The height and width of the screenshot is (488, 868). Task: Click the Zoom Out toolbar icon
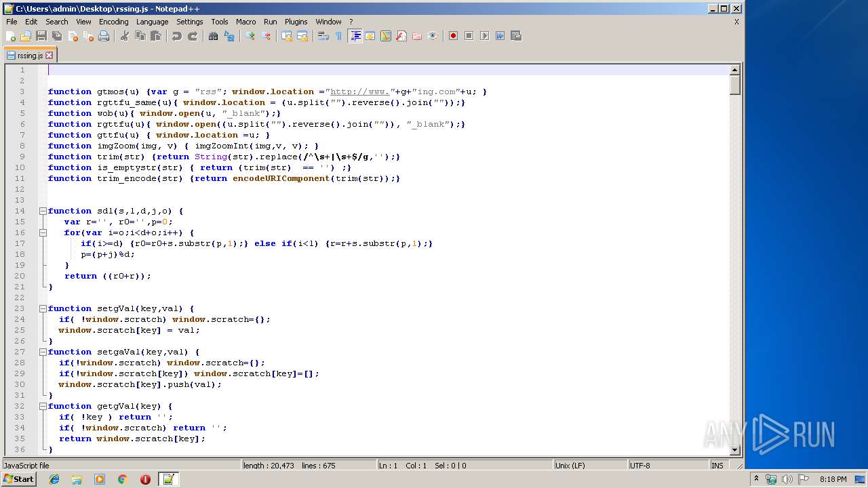(266, 36)
